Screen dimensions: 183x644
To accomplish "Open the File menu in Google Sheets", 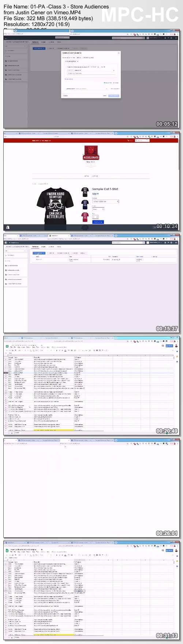I will click(11, 347).
